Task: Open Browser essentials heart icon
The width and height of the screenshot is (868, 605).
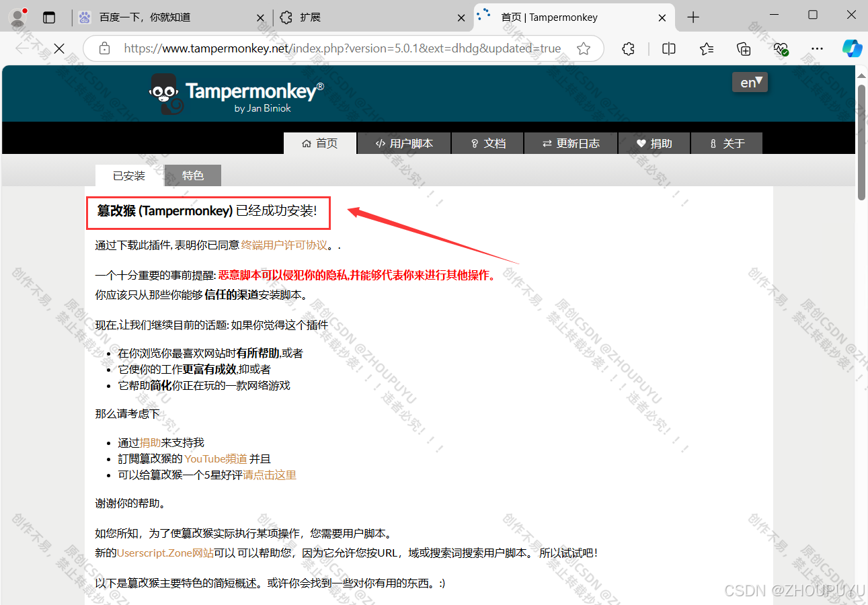Action: tap(781, 48)
